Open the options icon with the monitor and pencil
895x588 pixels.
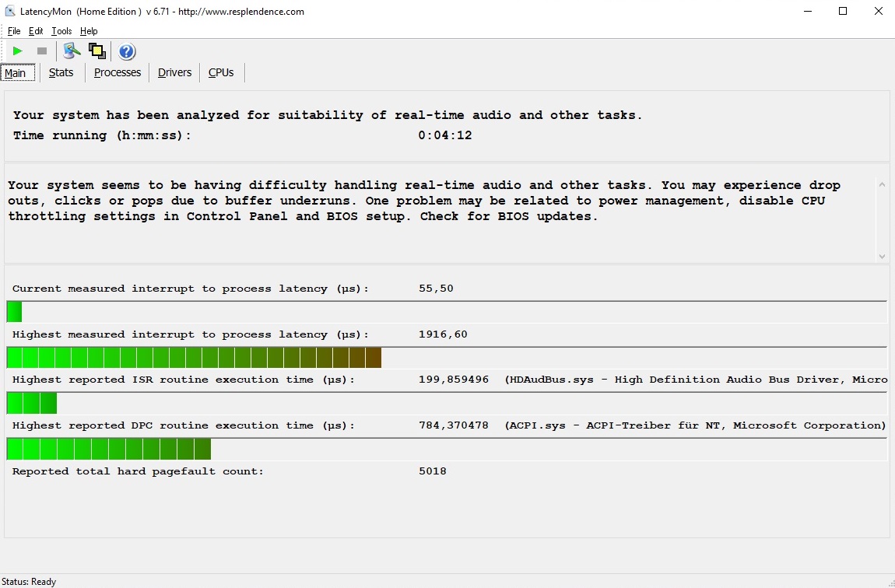coord(72,51)
